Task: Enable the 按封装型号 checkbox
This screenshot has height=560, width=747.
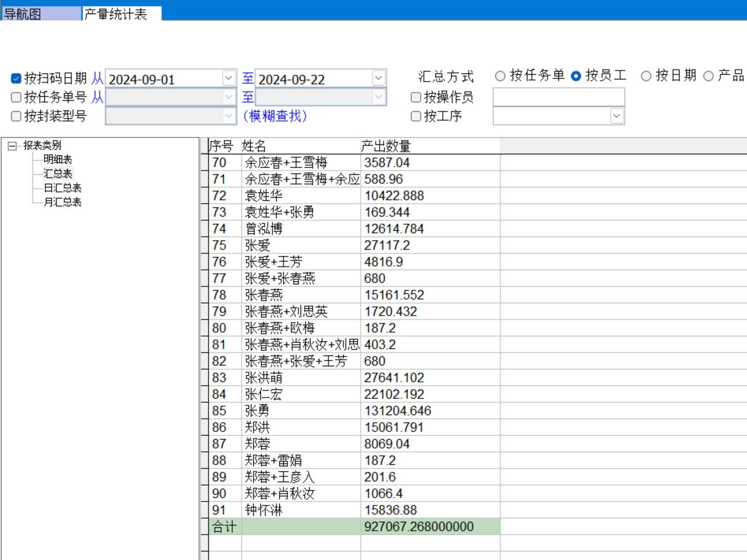Action: click(16, 116)
